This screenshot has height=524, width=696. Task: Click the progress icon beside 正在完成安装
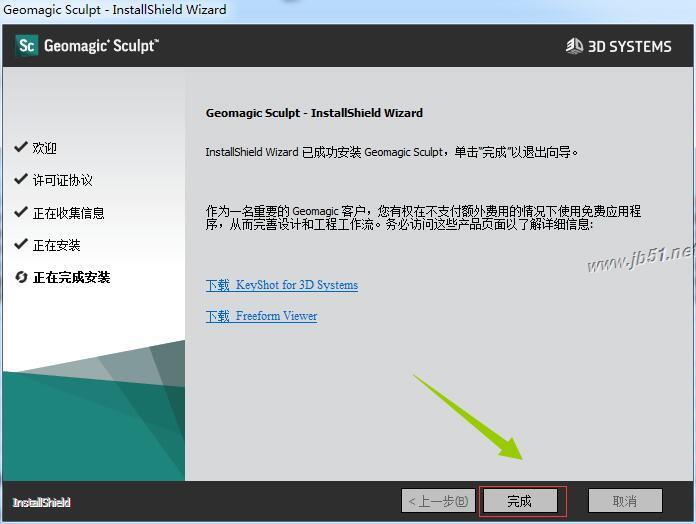click(21, 277)
